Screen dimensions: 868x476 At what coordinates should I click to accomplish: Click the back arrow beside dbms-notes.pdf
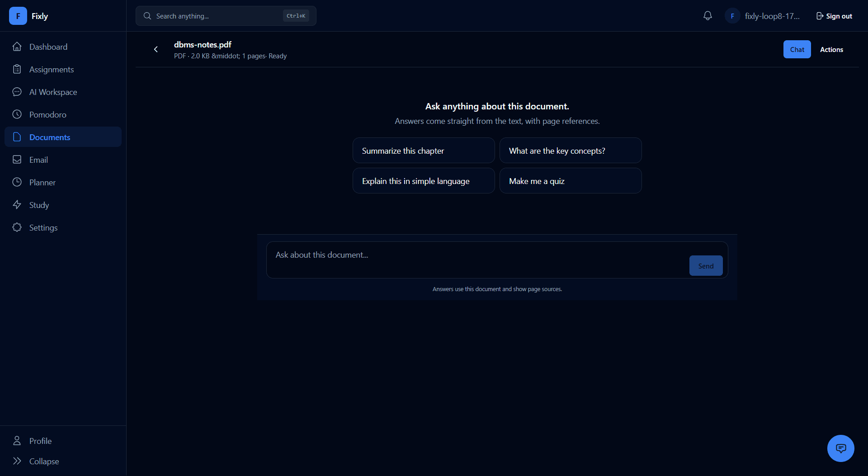(x=156, y=49)
